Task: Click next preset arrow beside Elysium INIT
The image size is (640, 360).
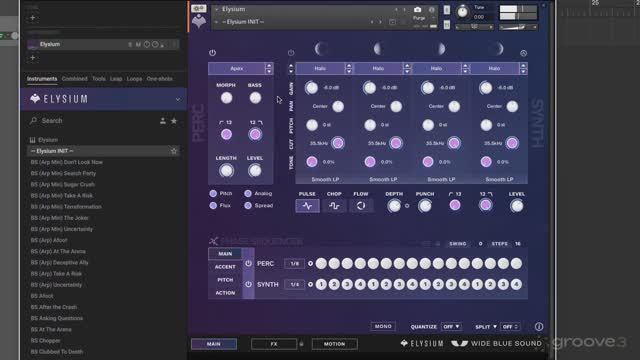Action: coord(380,22)
